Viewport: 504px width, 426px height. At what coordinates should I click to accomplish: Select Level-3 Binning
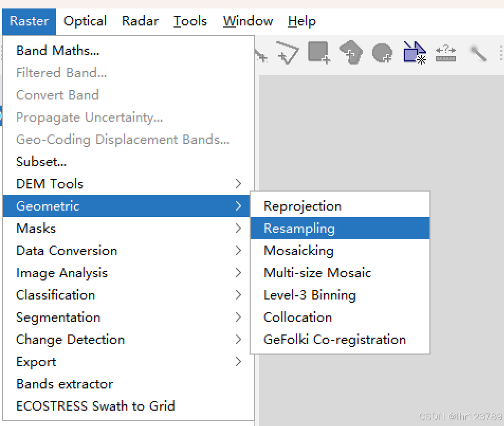(x=340, y=295)
